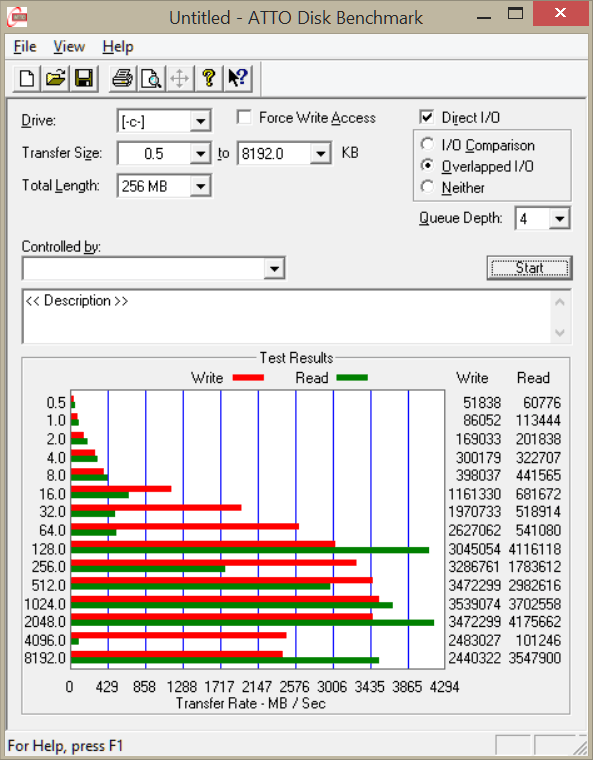The width and height of the screenshot is (593, 760).
Task: Click inside the Description text box
Action: point(286,317)
